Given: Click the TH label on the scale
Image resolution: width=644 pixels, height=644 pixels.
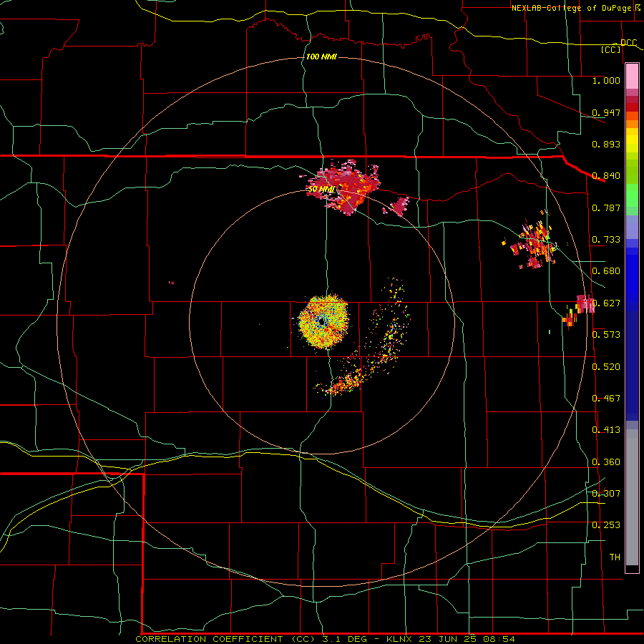Looking at the screenshot, I should [x=615, y=557].
